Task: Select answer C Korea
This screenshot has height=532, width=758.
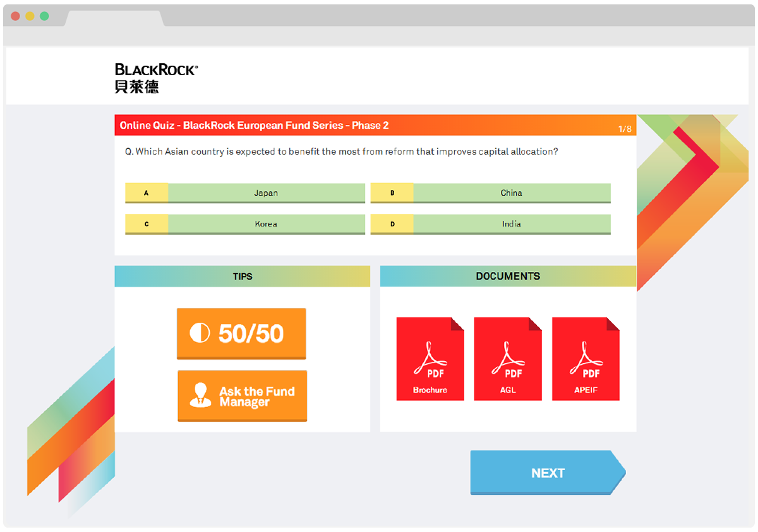Action: pyautogui.click(x=245, y=224)
